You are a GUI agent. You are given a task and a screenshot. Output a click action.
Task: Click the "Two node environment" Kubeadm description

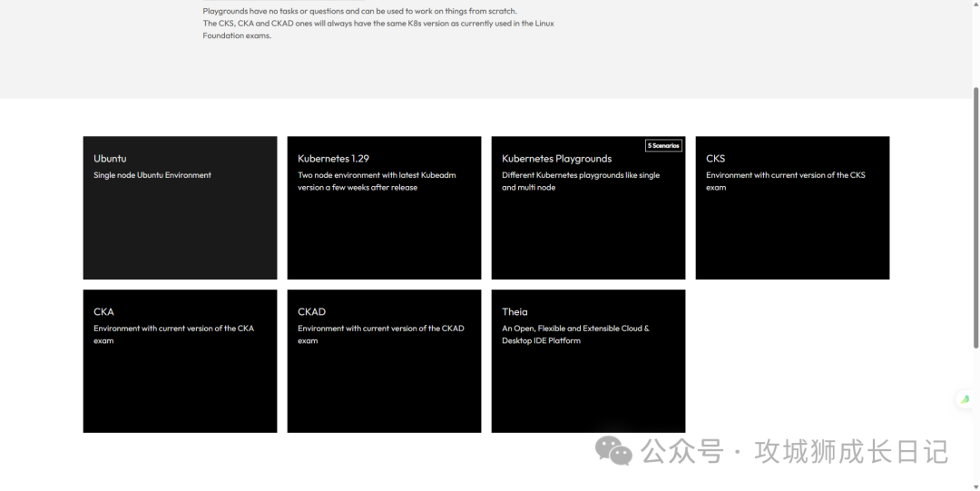(377, 182)
